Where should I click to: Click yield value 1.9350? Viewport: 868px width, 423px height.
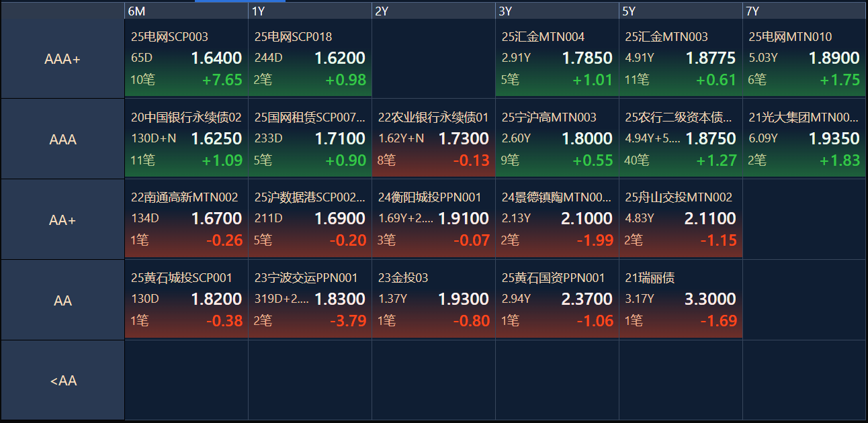834,139
